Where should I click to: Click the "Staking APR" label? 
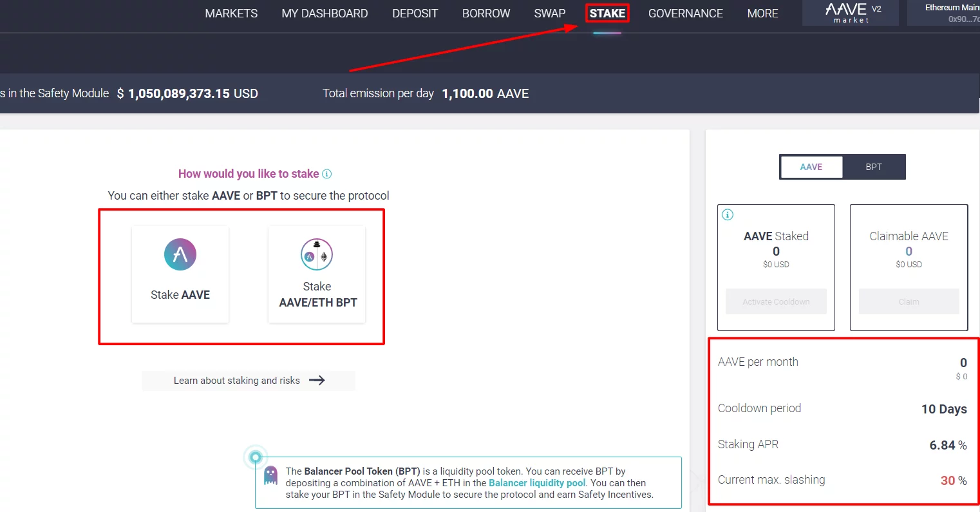[748, 444]
